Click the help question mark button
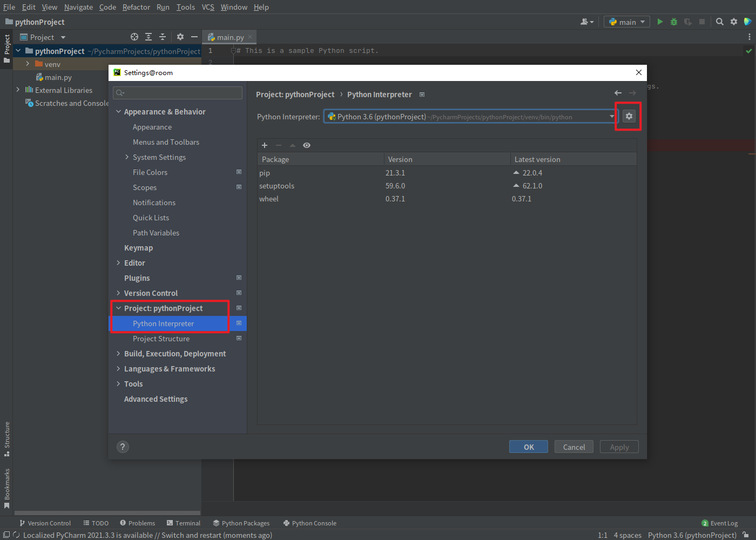The image size is (756, 540). pos(123,447)
